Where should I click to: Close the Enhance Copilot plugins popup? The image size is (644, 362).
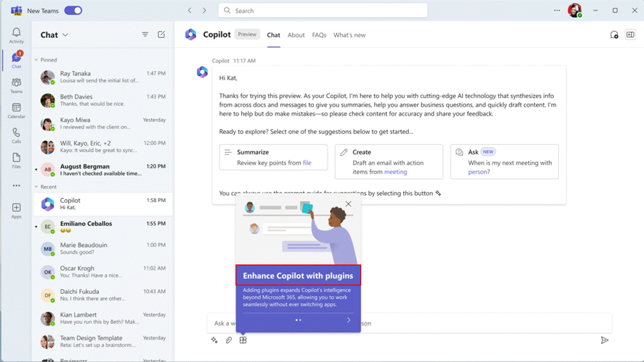pyautogui.click(x=348, y=204)
